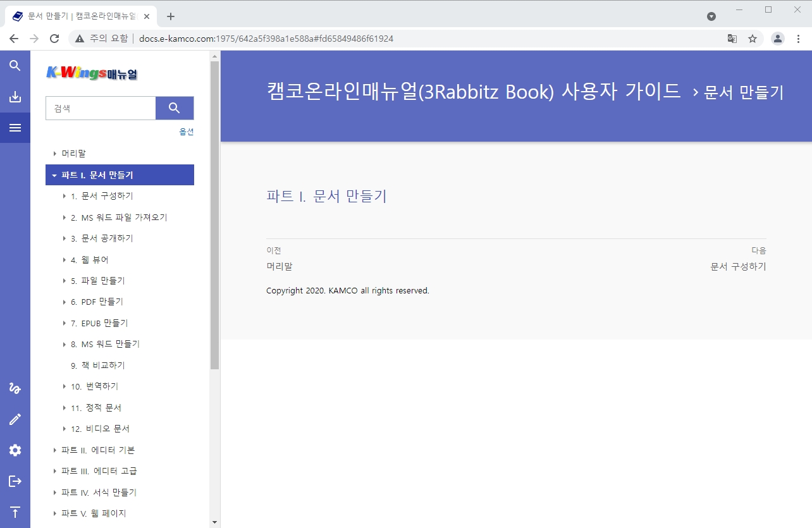The image size is (812, 528).
Task: Close the 문서 만들기 browser tab
Action: [x=147, y=16]
